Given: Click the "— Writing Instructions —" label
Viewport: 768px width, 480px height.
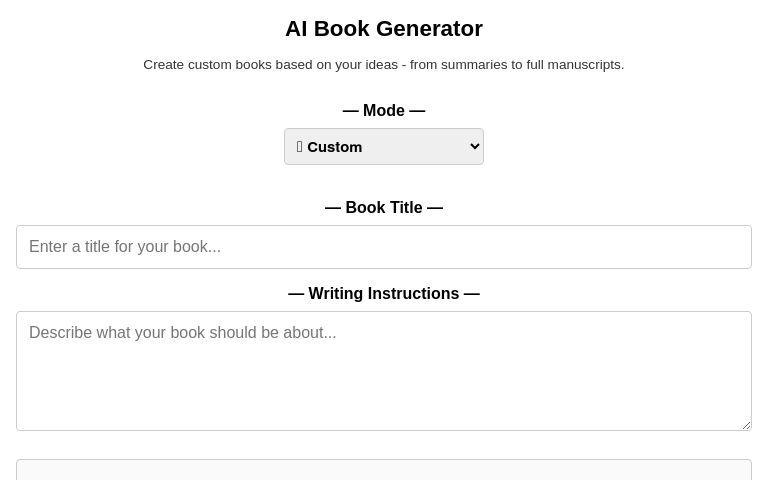Looking at the screenshot, I should click(384, 294).
